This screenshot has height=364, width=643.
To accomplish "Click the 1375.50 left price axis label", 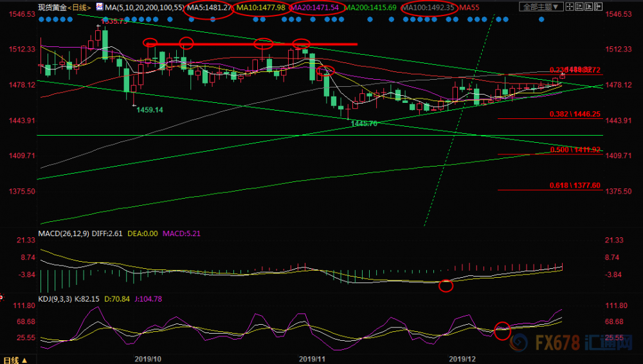I will [x=22, y=192].
